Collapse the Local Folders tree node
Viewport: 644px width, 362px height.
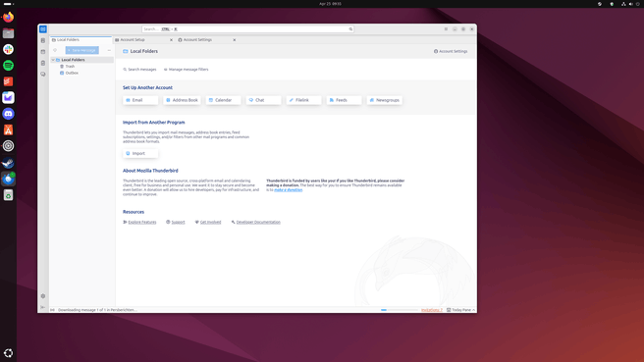[x=53, y=60]
